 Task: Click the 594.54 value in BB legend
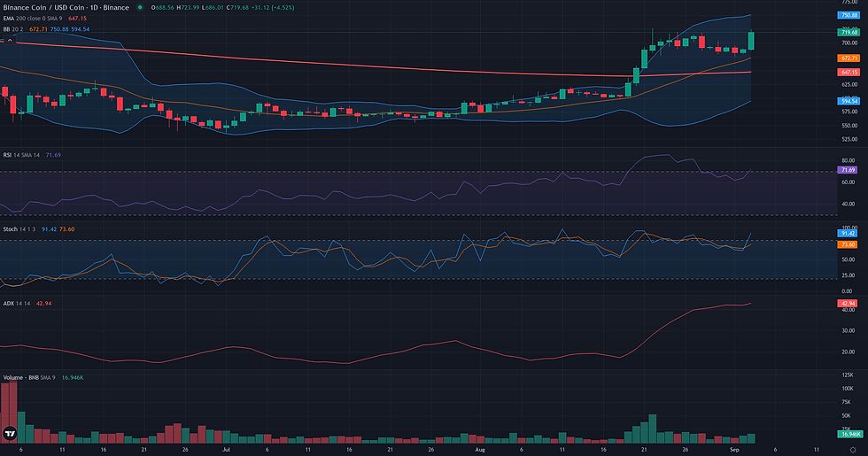tap(81, 29)
